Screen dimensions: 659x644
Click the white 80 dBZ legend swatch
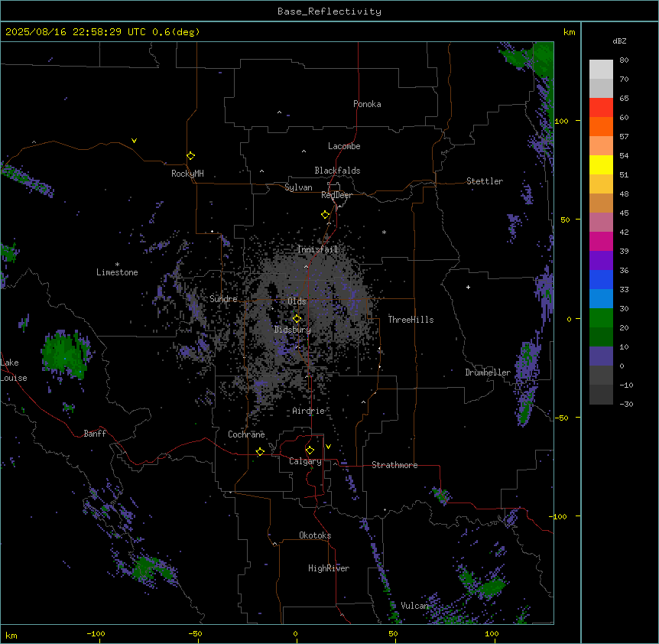(x=601, y=69)
